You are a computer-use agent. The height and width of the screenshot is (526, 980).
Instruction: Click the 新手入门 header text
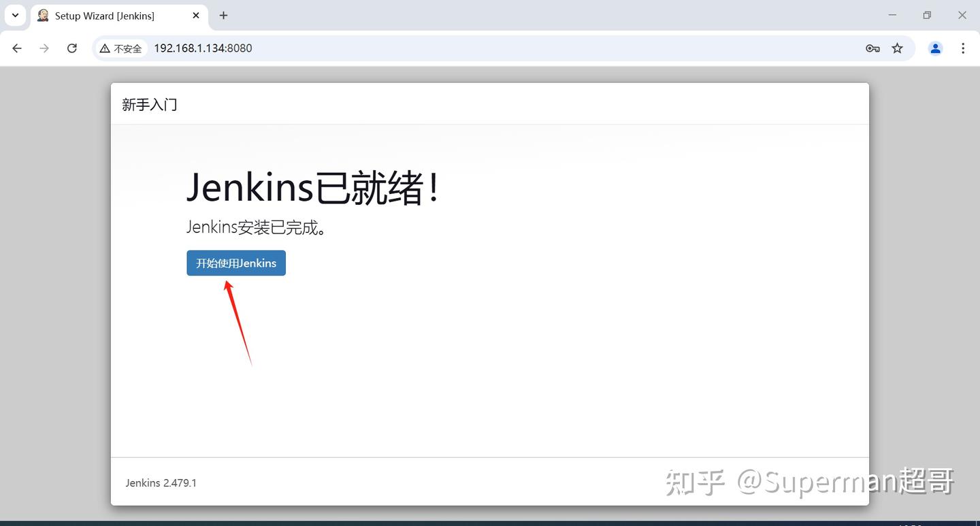coord(150,104)
